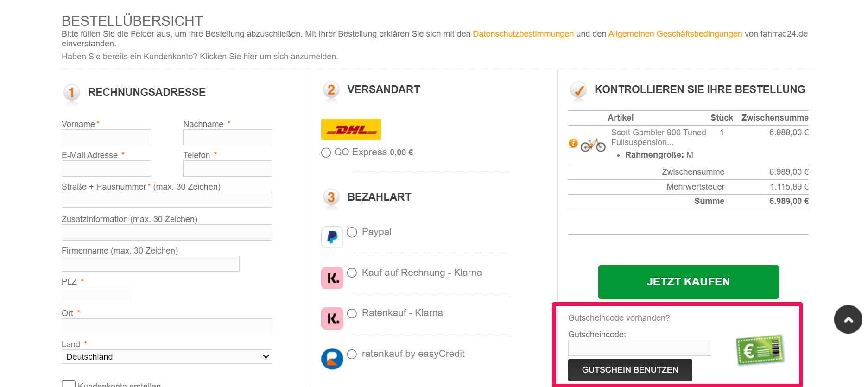Click the JETZT KAUFEN button
This screenshot has height=387, width=868.
pos(688,282)
